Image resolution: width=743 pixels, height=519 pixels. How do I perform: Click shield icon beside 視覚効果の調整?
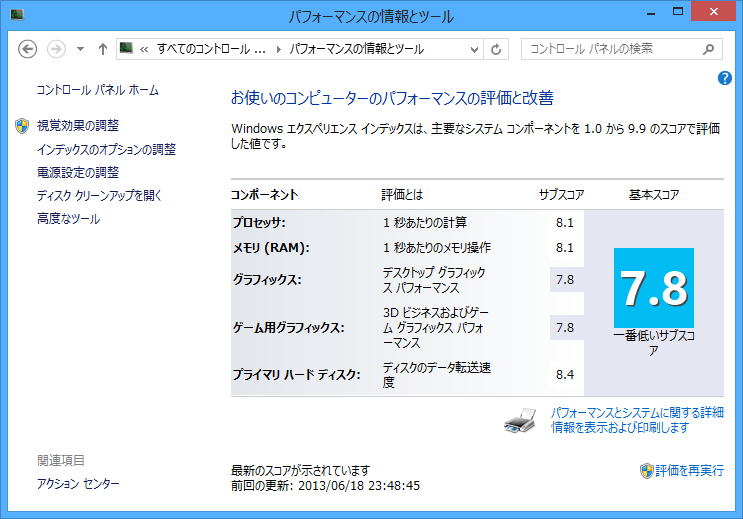pos(22,126)
